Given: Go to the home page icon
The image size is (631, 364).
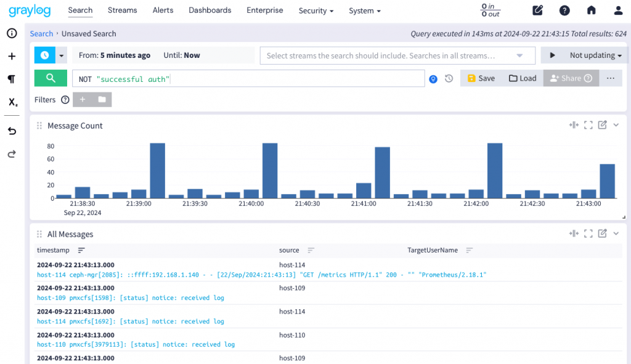Looking at the screenshot, I should [591, 10].
